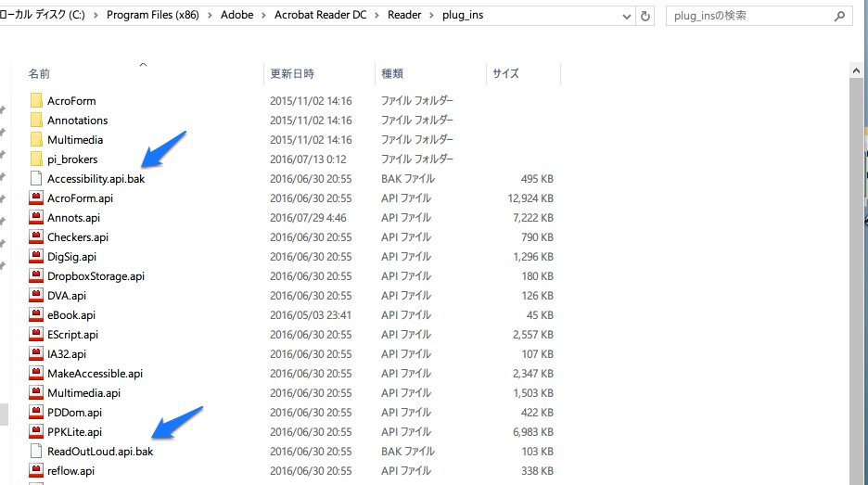Click the AcroForm.api plugin icon
The width and height of the screenshot is (868, 485).
coord(36,198)
